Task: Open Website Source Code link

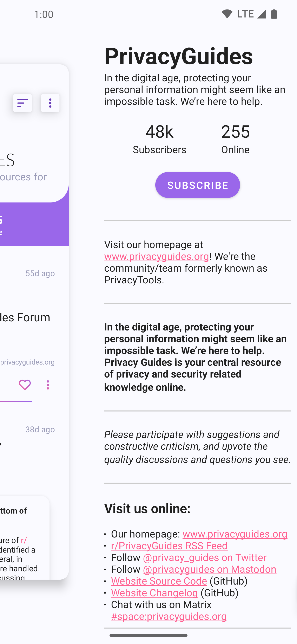Action: 159,581
